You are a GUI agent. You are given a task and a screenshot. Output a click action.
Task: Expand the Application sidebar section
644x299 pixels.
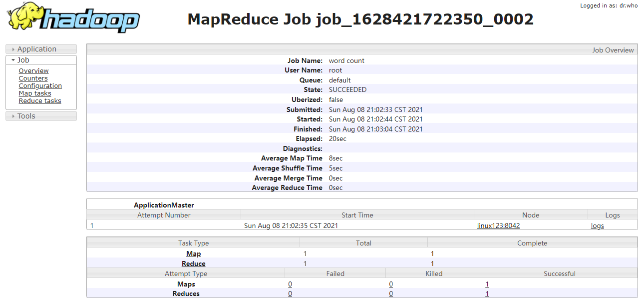point(41,49)
